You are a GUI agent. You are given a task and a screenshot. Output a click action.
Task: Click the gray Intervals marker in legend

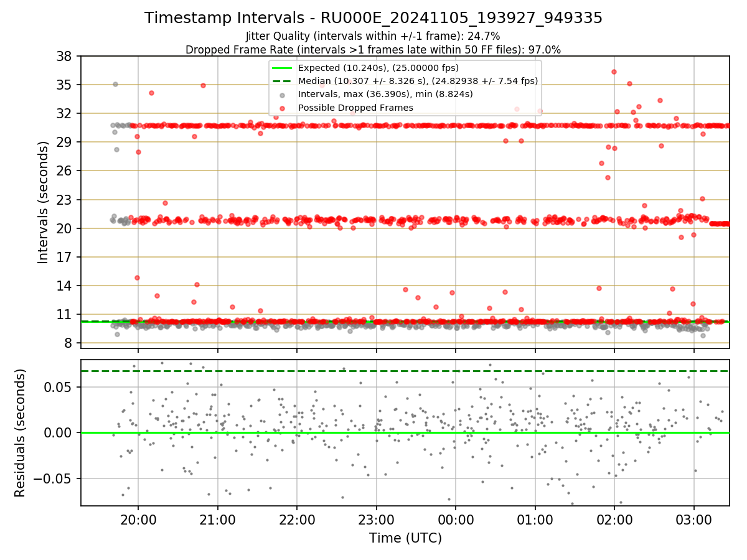283,95
